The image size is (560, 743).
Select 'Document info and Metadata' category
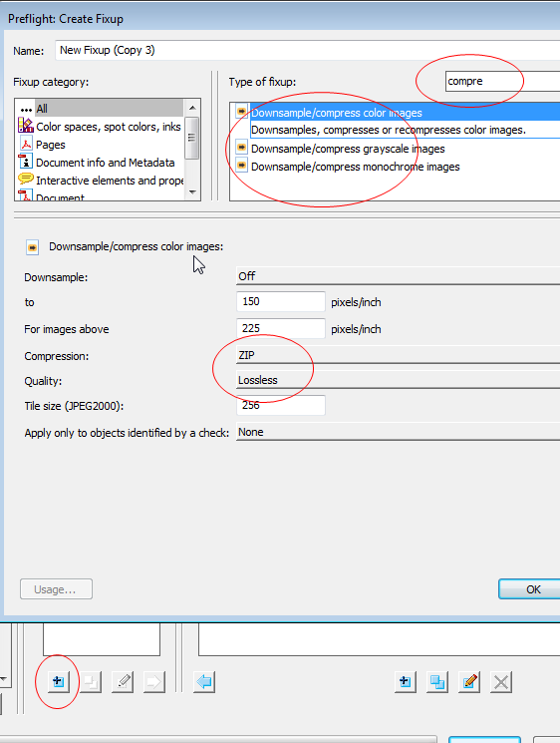coord(105,163)
